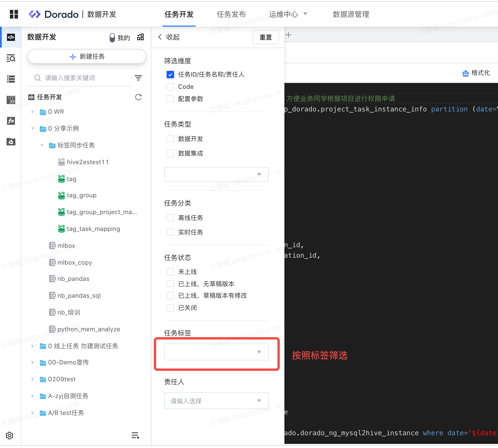Refresh the 任务开发 task tree

pyautogui.click(x=138, y=97)
